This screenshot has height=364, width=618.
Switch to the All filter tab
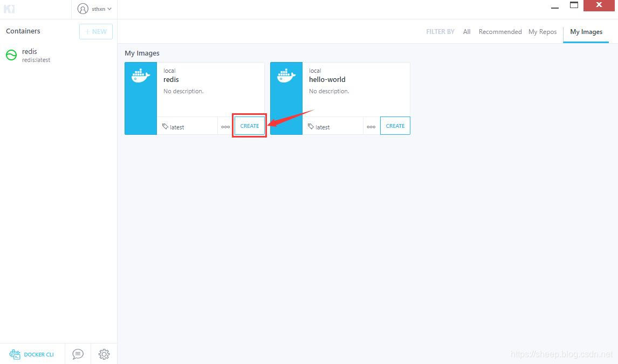coord(466,31)
